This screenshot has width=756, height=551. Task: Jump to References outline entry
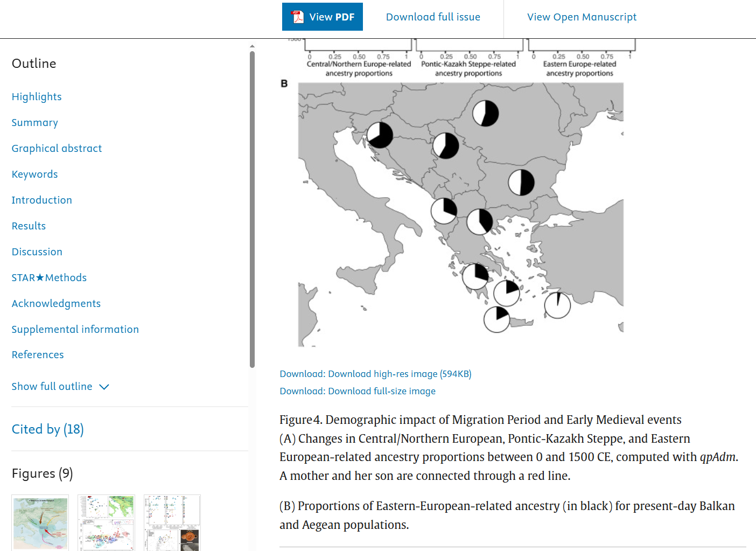[38, 355]
